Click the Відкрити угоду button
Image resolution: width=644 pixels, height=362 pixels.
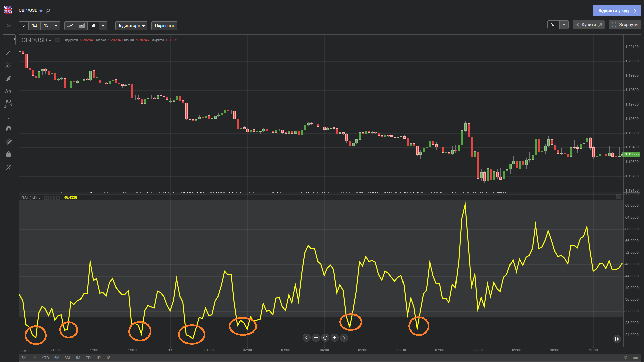pos(616,11)
